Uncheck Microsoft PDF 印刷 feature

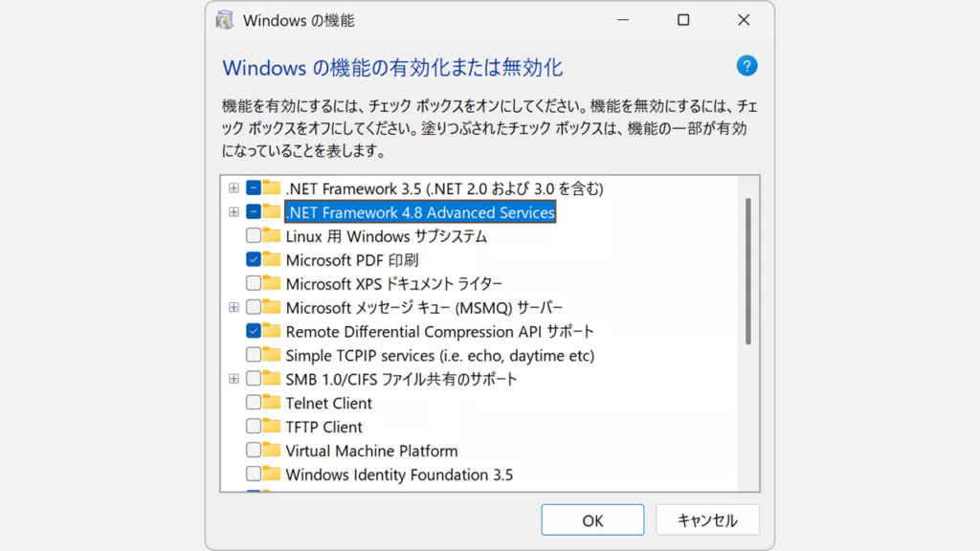point(253,259)
